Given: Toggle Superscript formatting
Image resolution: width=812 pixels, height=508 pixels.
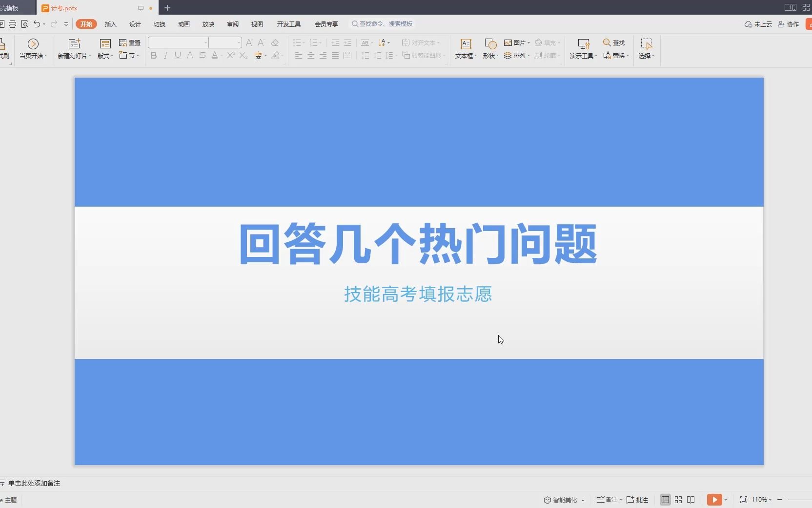Looking at the screenshot, I should pyautogui.click(x=231, y=56).
